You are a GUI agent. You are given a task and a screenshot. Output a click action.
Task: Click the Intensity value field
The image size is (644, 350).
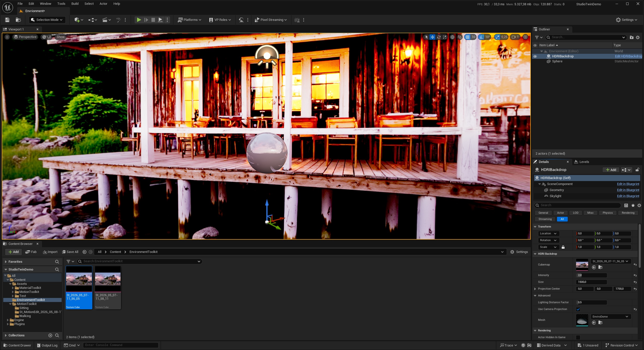(591, 275)
